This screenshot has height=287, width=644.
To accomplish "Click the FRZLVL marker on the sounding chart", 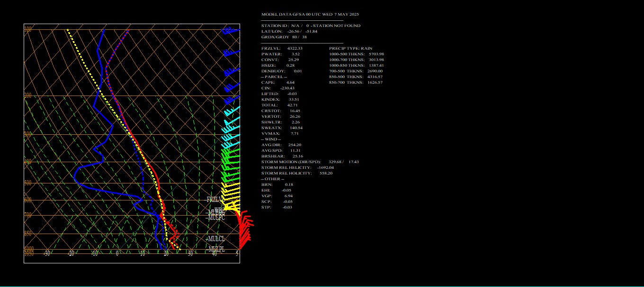I will pyautogui.click(x=215, y=200).
